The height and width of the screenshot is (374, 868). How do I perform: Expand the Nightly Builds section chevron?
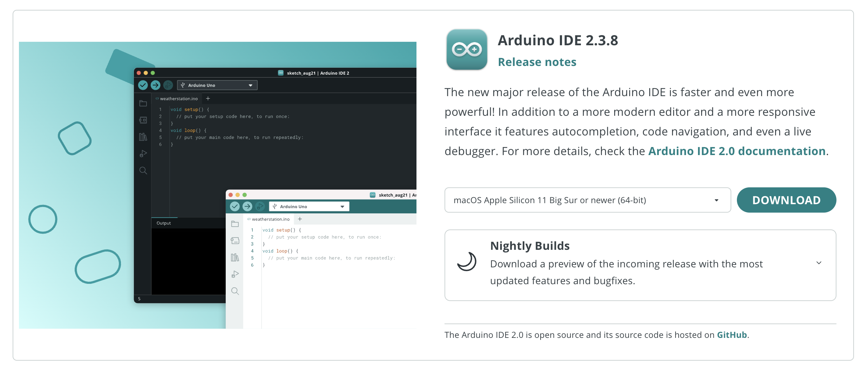pos(819,262)
